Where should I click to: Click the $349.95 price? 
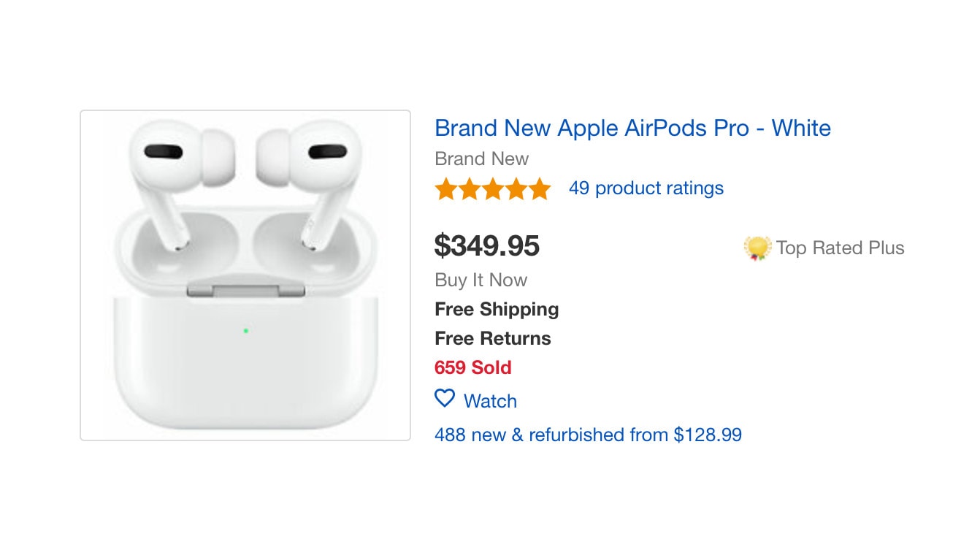(487, 246)
